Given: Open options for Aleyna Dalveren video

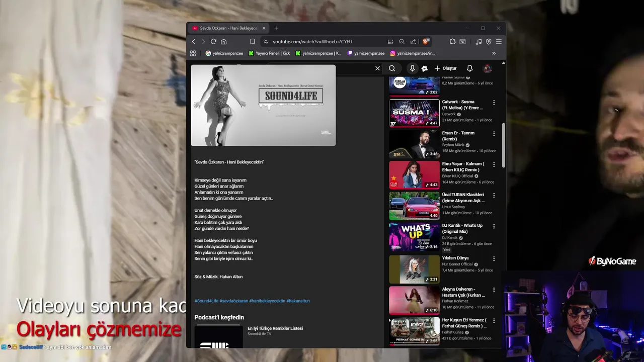Looking at the screenshot, I should pos(494,290).
